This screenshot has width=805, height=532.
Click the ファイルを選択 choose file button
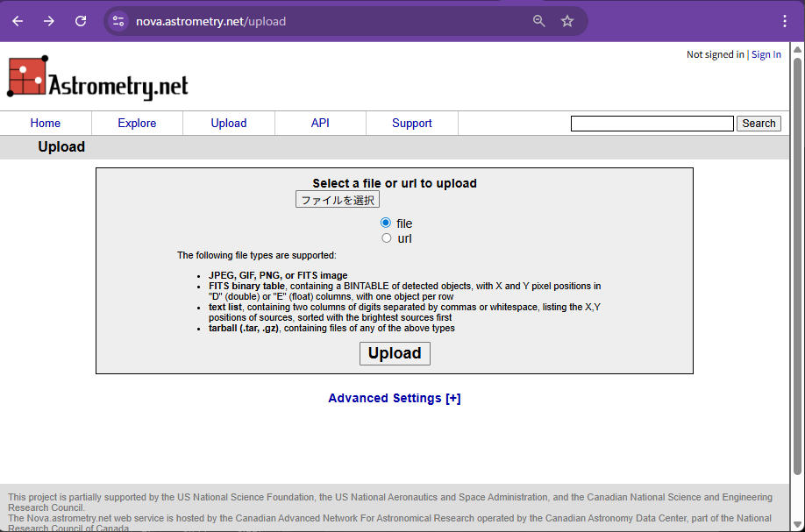pos(338,200)
